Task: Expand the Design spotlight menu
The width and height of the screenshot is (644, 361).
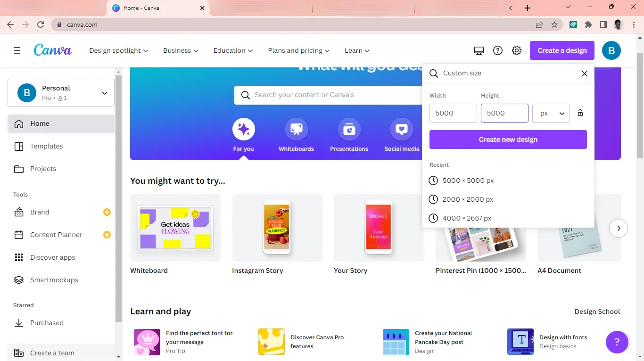Action: [119, 50]
